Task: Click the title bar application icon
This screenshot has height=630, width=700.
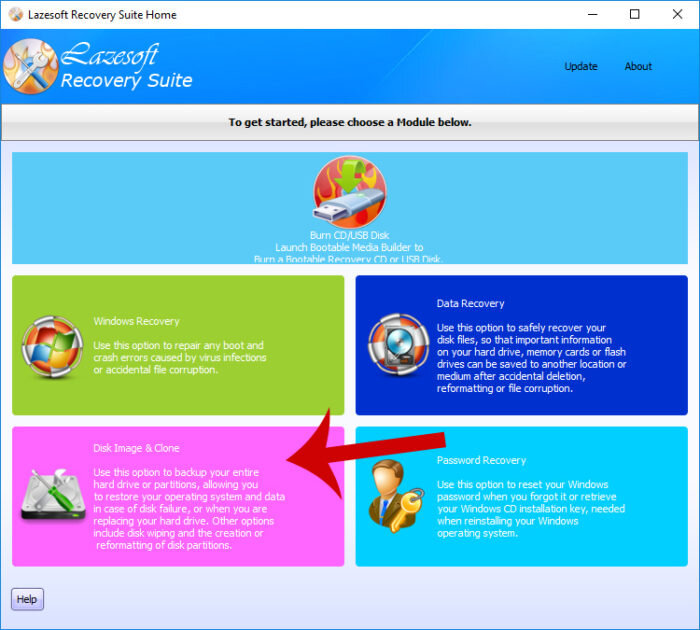Action: click(x=16, y=14)
